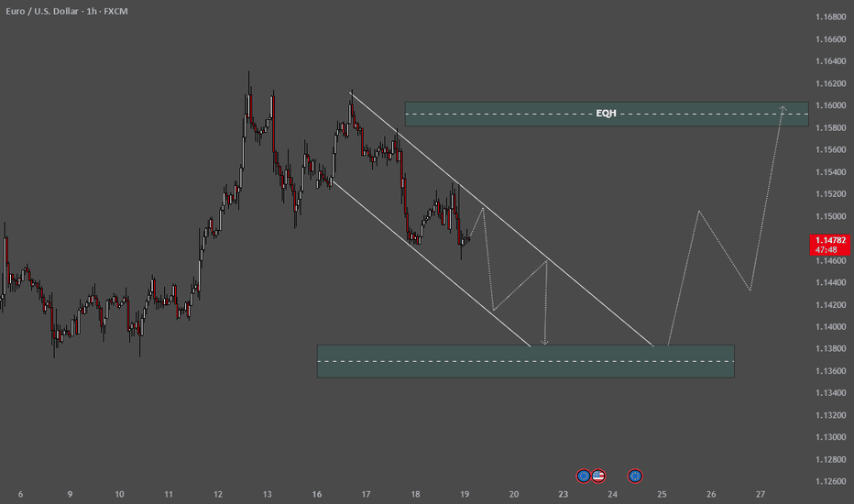The width and height of the screenshot is (854, 504).
Task: Click price axis label 1.13600
Action: point(830,370)
